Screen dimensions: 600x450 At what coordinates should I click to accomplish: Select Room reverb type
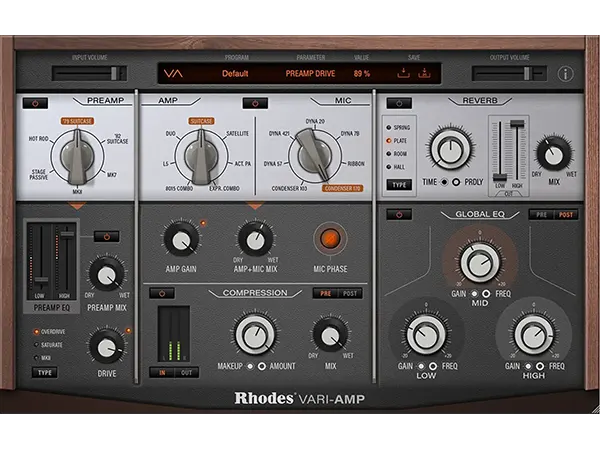[397, 153]
